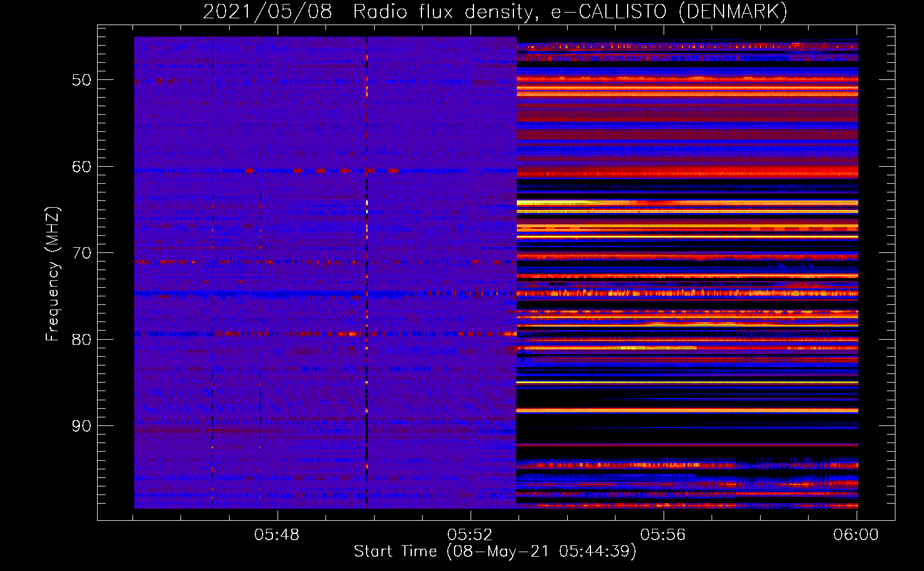Click the 90 frequency tick label
Viewport: 924px width, 571px height.
tap(82, 426)
